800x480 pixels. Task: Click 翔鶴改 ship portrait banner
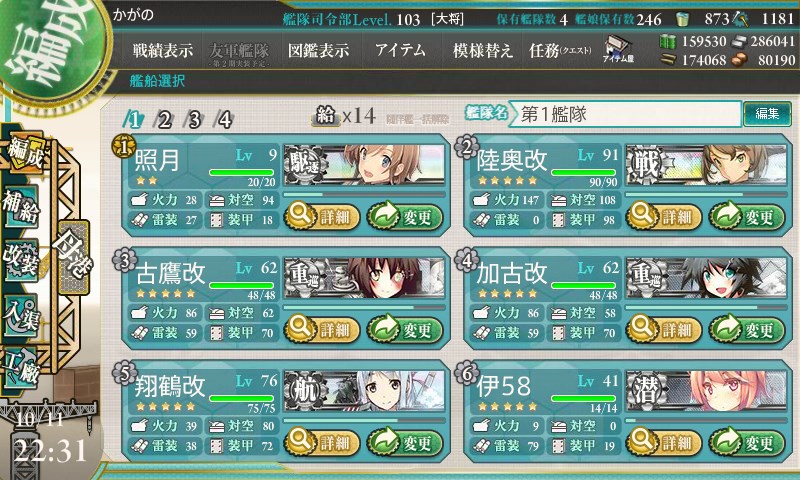coord(364,391)
